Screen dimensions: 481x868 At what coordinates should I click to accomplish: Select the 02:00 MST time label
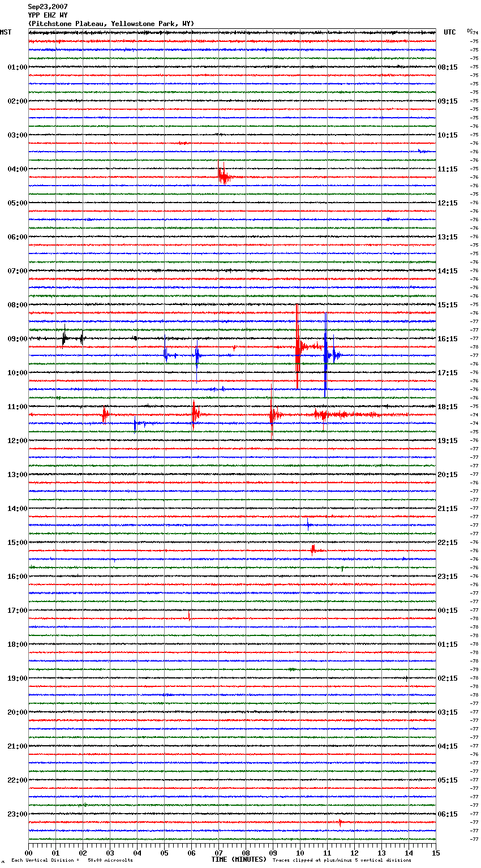[x=18, y=101]
